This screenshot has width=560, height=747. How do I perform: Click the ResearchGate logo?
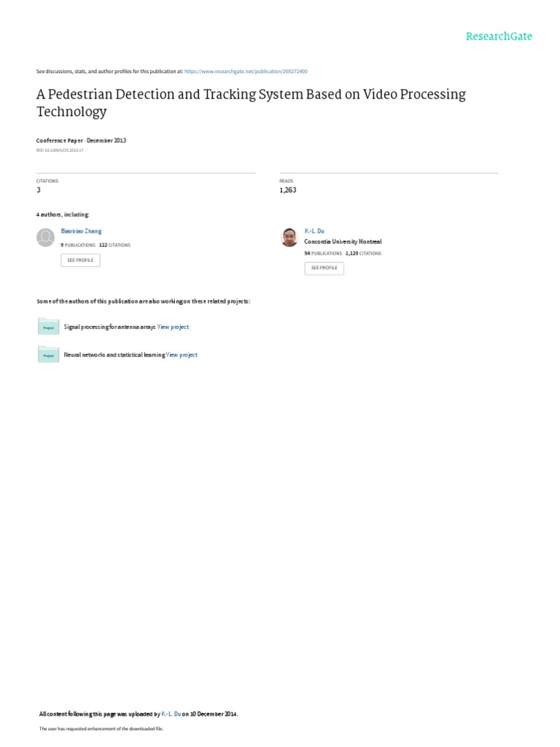[499, 36]
